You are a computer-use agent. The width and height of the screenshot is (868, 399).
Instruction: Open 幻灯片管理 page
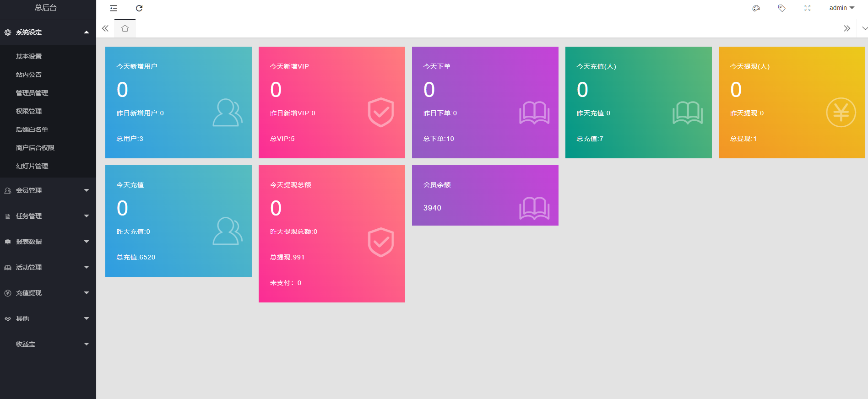[32, 166]
